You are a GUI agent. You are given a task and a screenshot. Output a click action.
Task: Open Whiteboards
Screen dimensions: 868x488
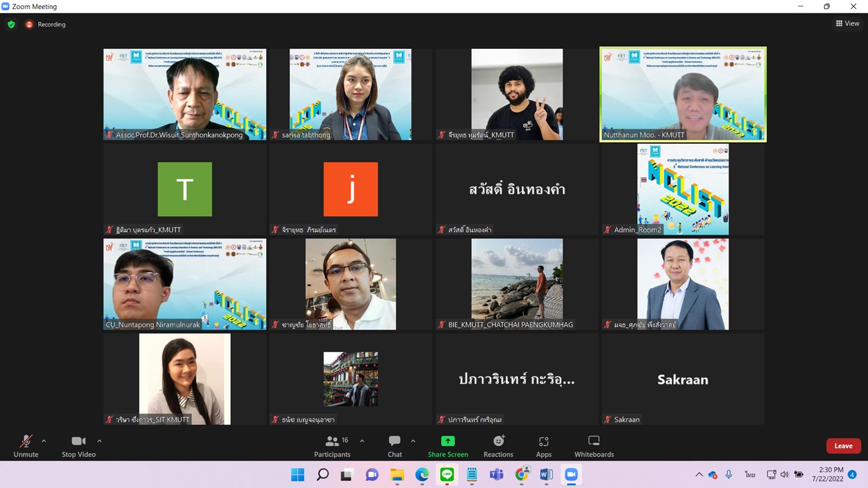click(x=593, y=446)
